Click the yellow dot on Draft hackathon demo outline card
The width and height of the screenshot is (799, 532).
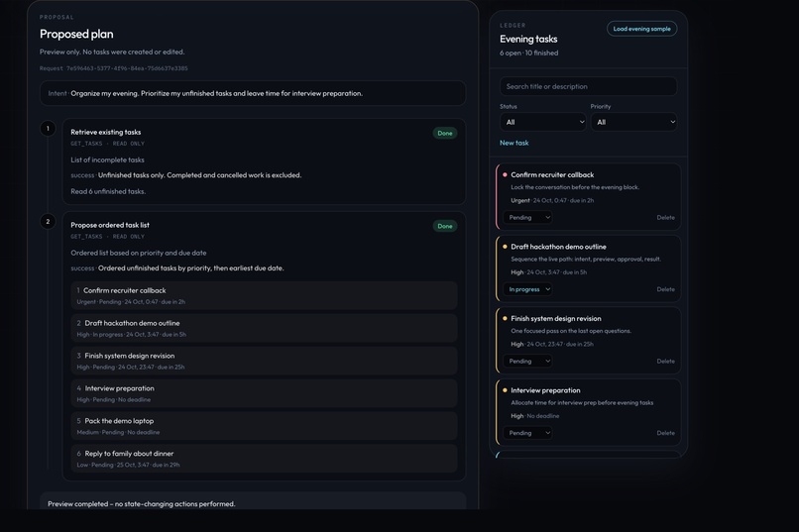pos(505,247)
